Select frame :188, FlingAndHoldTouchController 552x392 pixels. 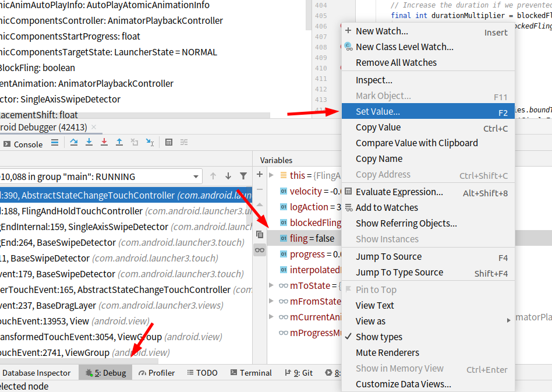(x=126, y=211)
